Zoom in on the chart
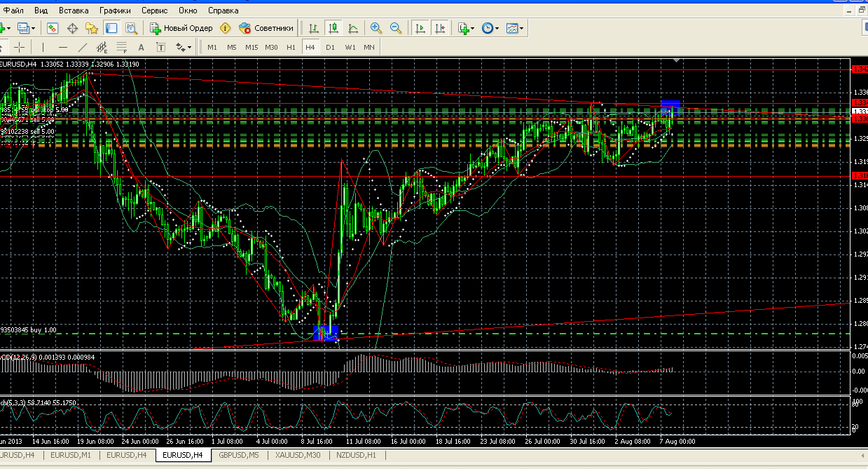Screen dimensions: 868x469 [x=376, y=28]
